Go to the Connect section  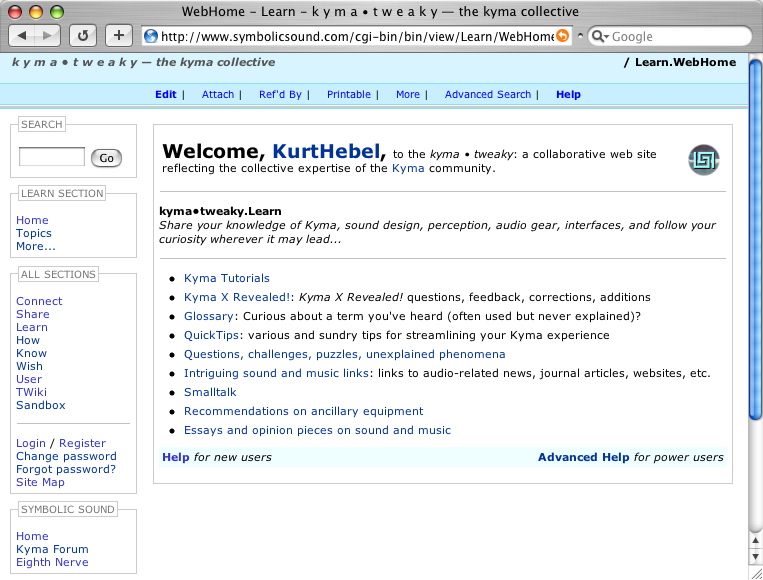click(x=39, y=301)
